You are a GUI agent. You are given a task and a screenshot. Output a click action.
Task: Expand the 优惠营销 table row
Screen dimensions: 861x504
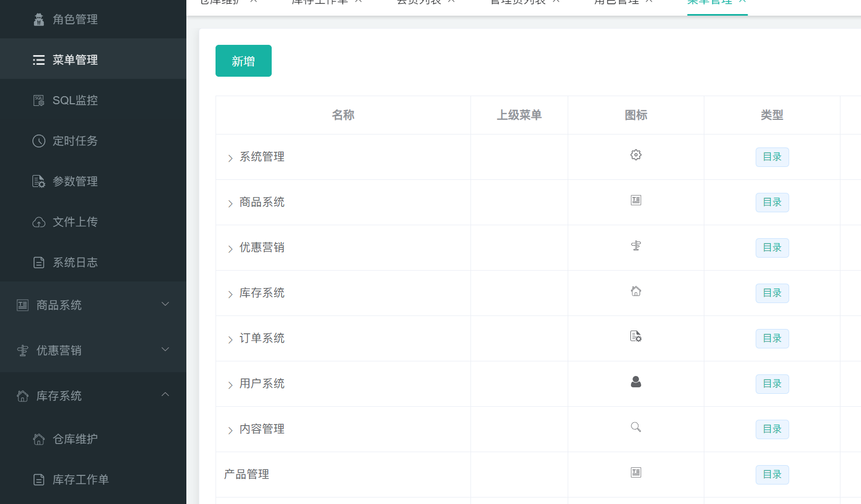coord(230,249)
